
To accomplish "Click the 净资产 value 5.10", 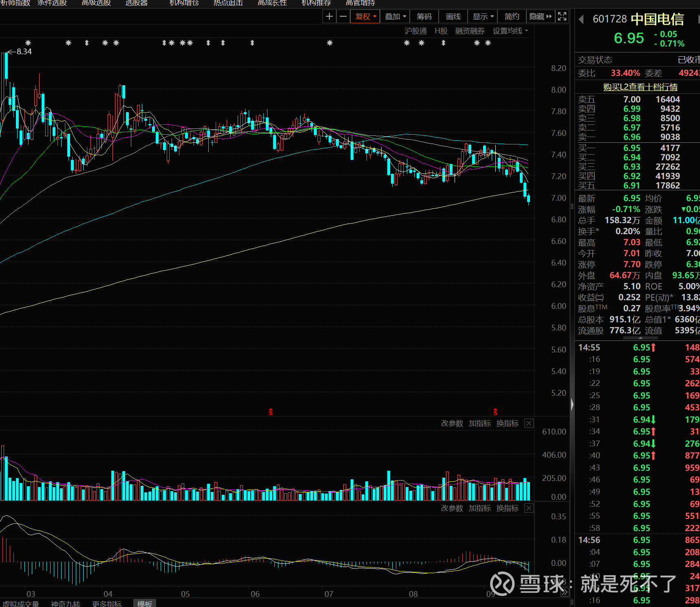I will click(632, 286).
